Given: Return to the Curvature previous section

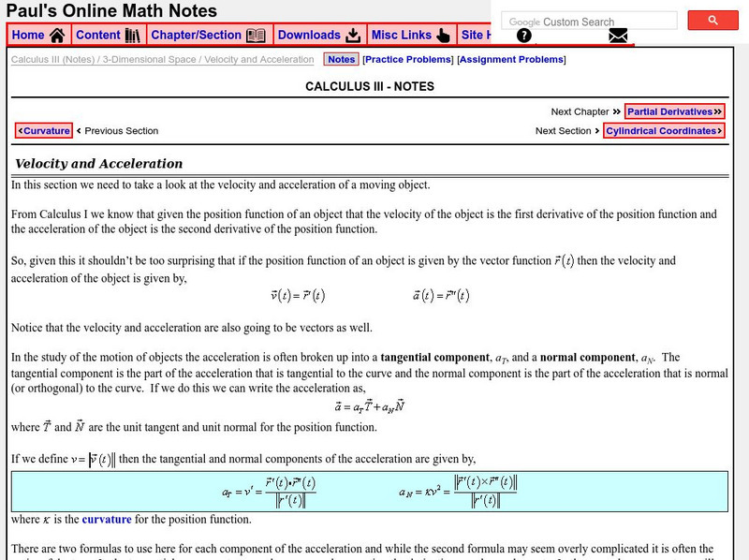Looking at the screenshot, I should 42,131.
